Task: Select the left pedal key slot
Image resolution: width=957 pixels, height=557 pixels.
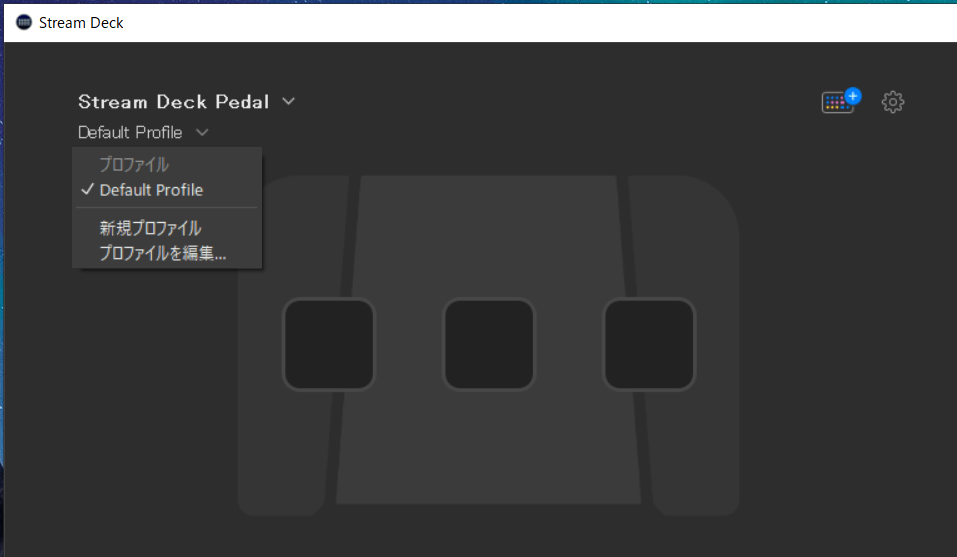Action: click(x=328, y=344)
